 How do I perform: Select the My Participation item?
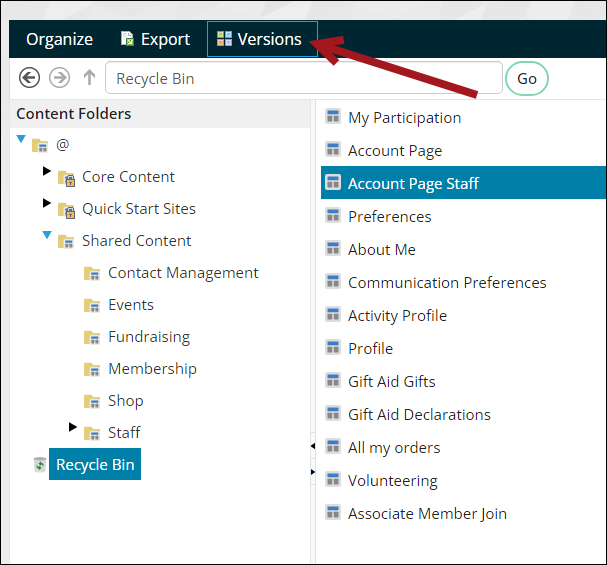point(405,118)
